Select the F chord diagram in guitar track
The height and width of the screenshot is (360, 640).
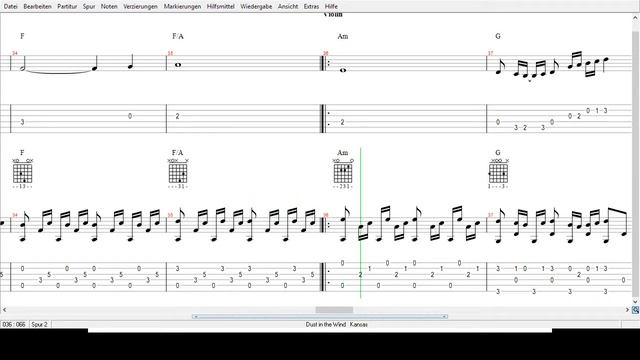tap(22, 173)
